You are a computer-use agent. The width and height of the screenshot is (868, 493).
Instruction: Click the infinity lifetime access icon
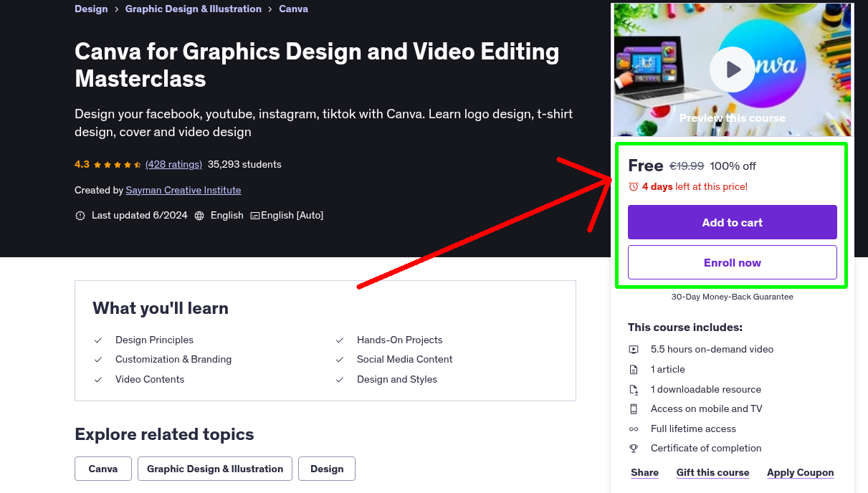[x=634, y=429]
